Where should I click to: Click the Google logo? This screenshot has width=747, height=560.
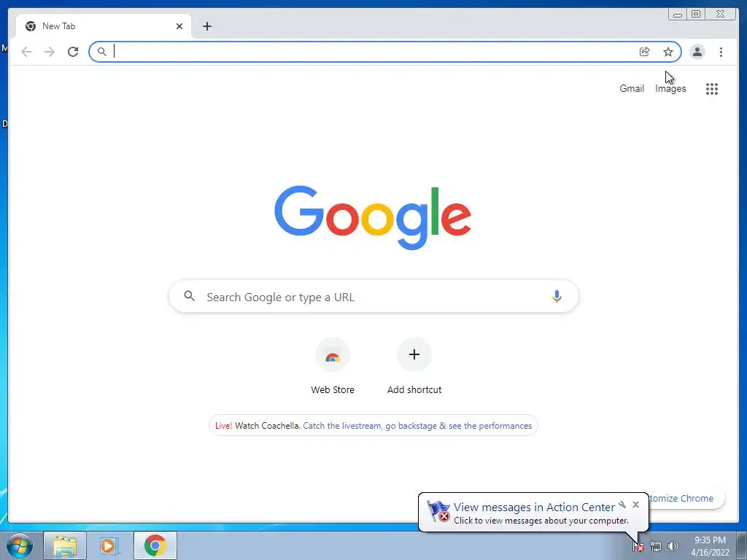pos(373,217)
